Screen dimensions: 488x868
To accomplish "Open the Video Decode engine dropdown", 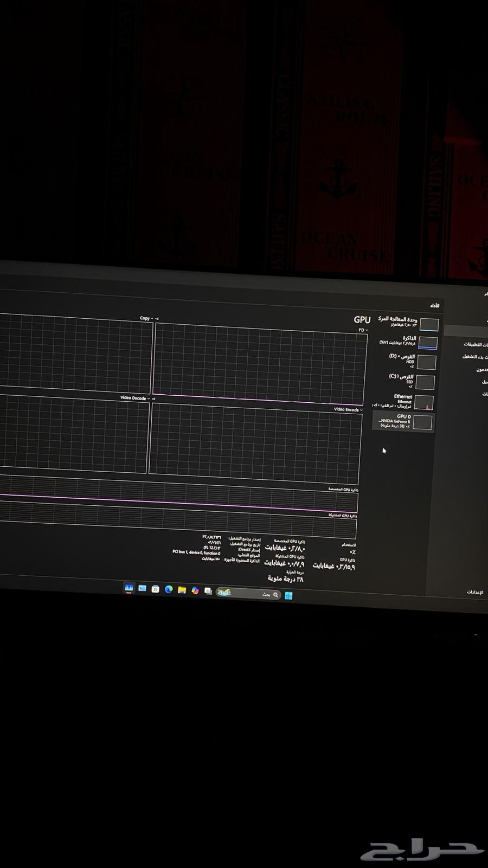I will pos(136,398).
